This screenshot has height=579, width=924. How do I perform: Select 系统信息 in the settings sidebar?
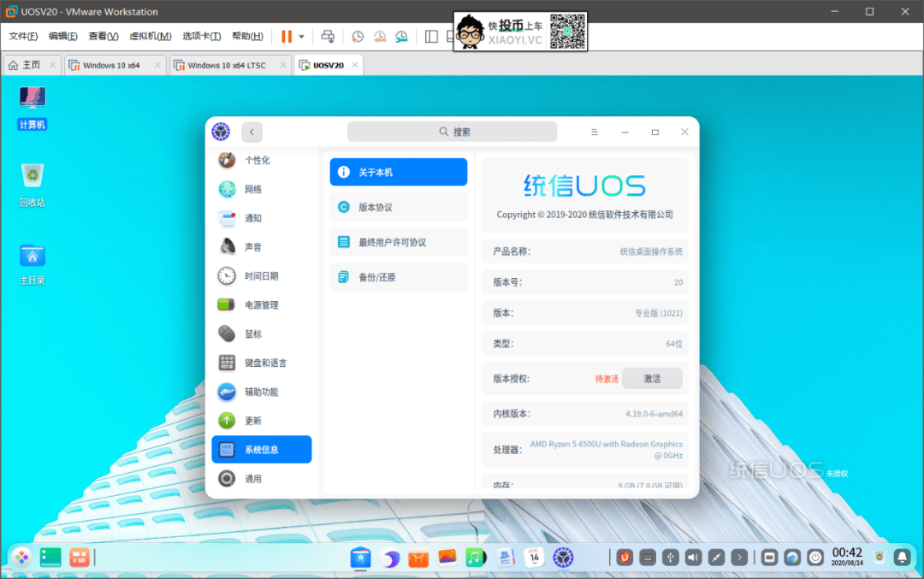click(262, 449)
